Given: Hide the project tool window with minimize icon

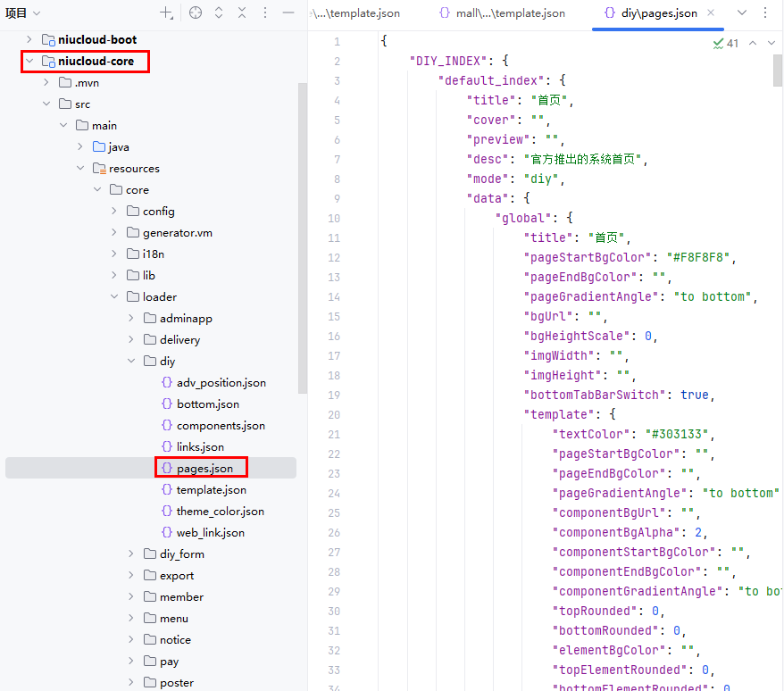Looking at the screenshot, I should [x=288, y=12].
